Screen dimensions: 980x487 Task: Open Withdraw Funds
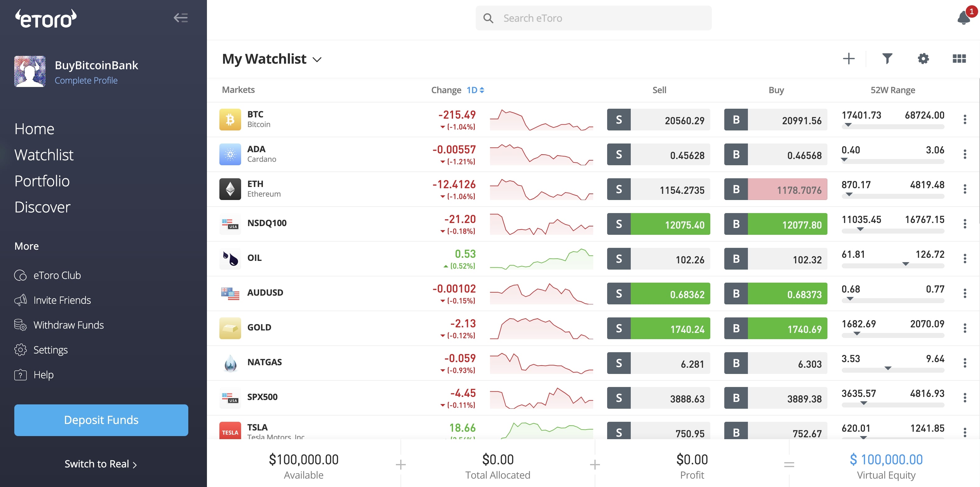[x=59, y=325]
